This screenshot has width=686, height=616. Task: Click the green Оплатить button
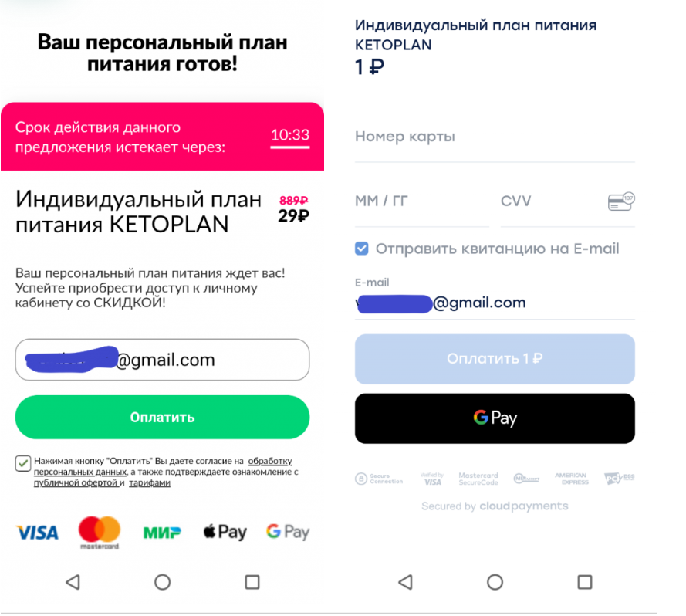pos(162,418)
